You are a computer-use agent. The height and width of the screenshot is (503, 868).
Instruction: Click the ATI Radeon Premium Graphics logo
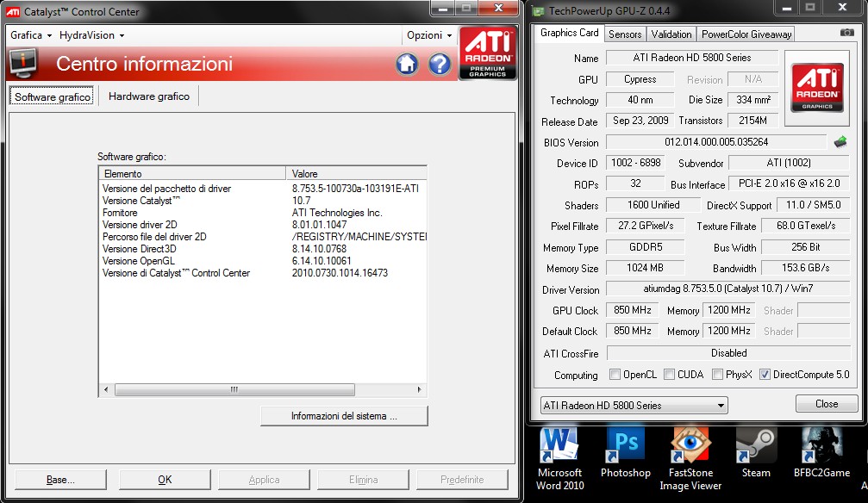[488, 53]
